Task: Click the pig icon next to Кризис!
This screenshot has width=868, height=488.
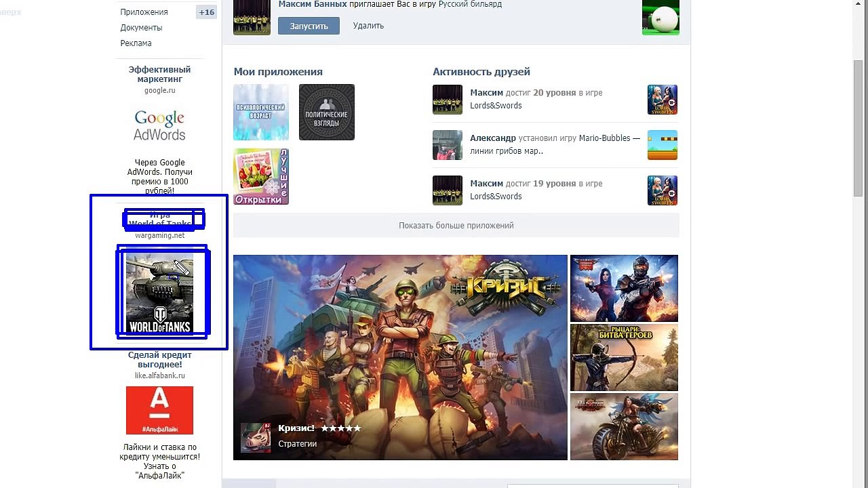Action: (x=256, y=438)
